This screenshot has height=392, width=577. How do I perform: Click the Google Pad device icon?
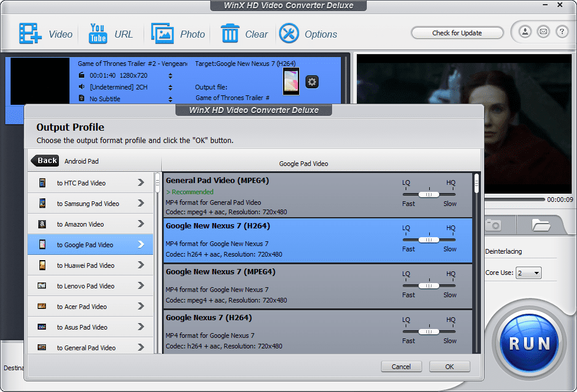pyautogui.click(x=42, y=244)
